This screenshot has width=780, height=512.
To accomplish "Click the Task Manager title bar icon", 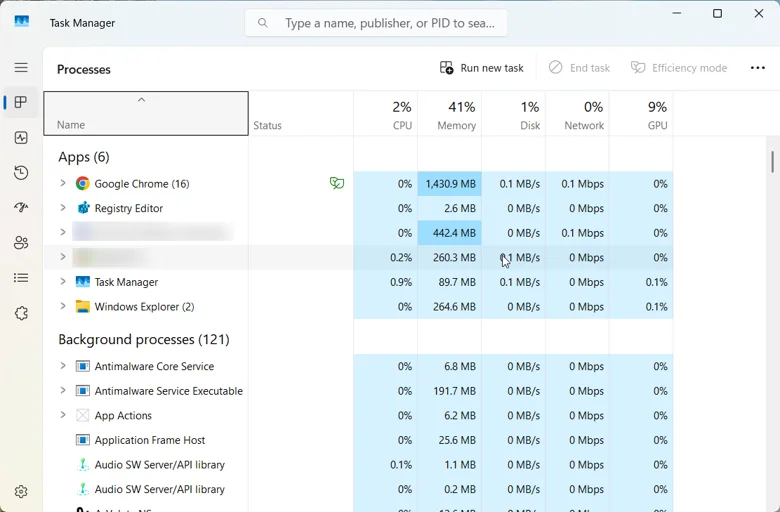I will coord(22,22).
